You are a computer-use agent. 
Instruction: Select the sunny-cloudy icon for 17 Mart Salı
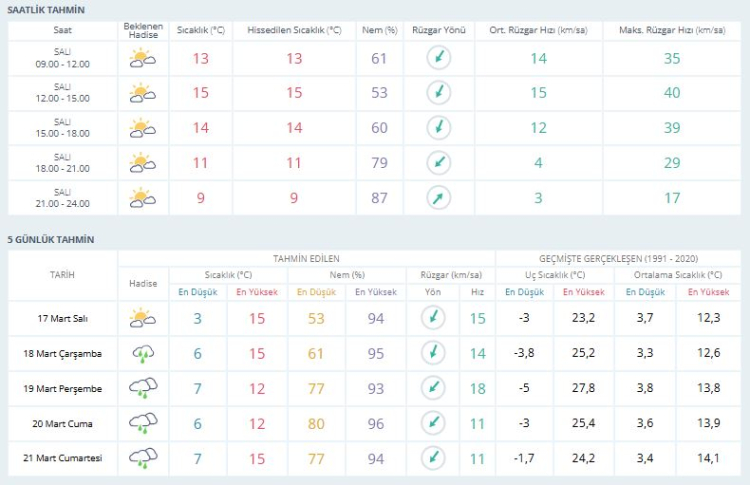click(x=143, y=318)
